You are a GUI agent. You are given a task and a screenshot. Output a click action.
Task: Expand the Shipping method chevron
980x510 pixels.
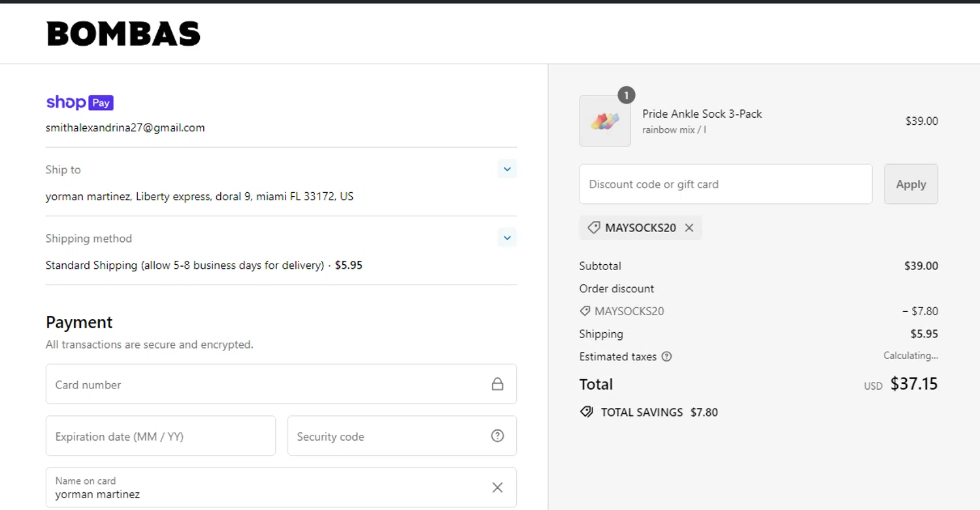click(507, 237)
